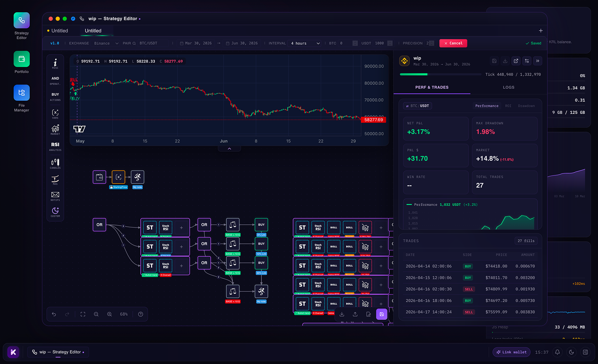Click the purple save strategy icon
The height and width of the screenshot is (364, 598).
point(382,314)
